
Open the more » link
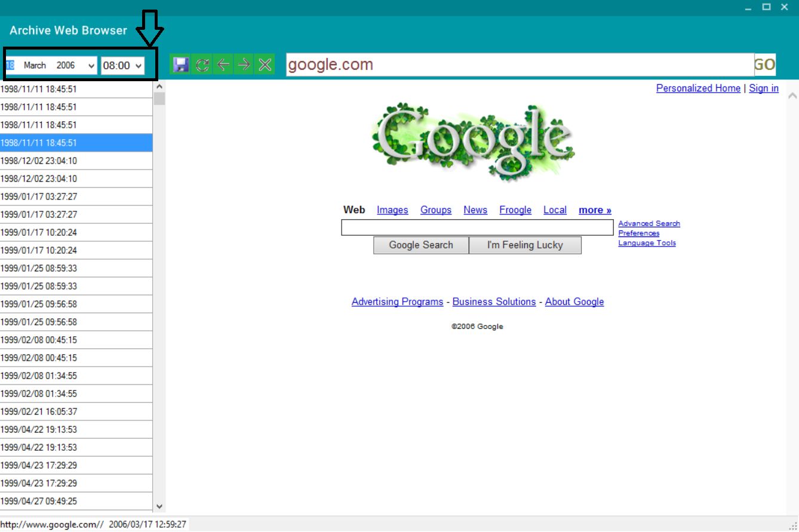tap(595, 210)
